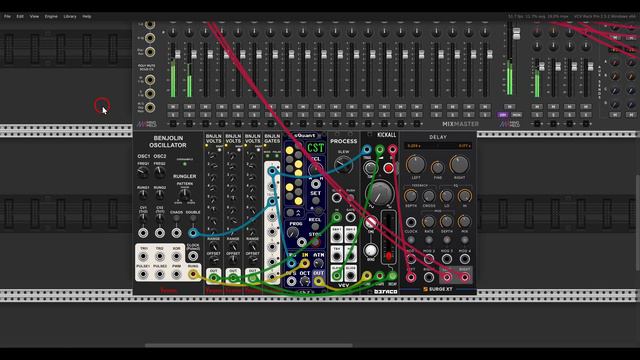The width and height of the screenshot is (640, 360).
Task: Click the DELAY FINE knob
Action: [x=438, y=167]
